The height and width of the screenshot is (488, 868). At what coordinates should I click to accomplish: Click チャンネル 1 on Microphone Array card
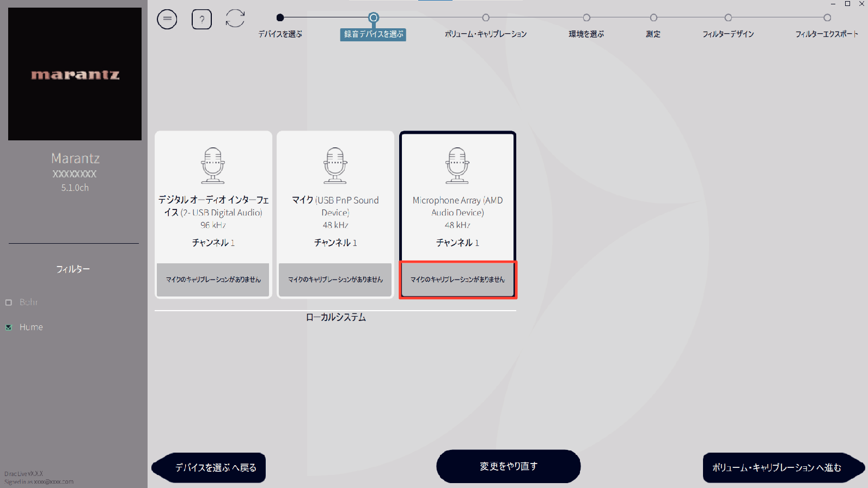(457, 243)
